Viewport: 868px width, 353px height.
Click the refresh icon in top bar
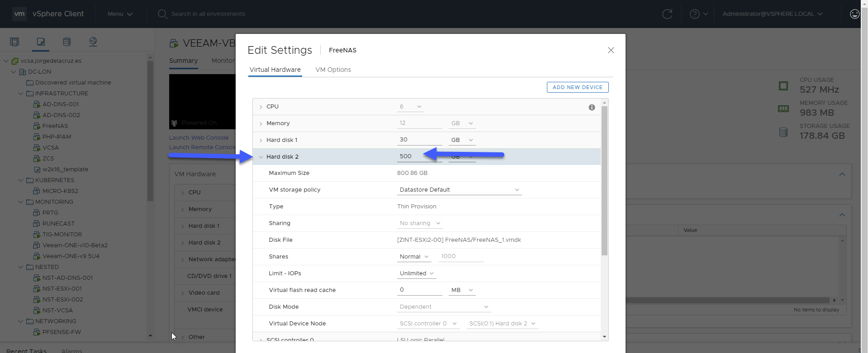[667, 14]
